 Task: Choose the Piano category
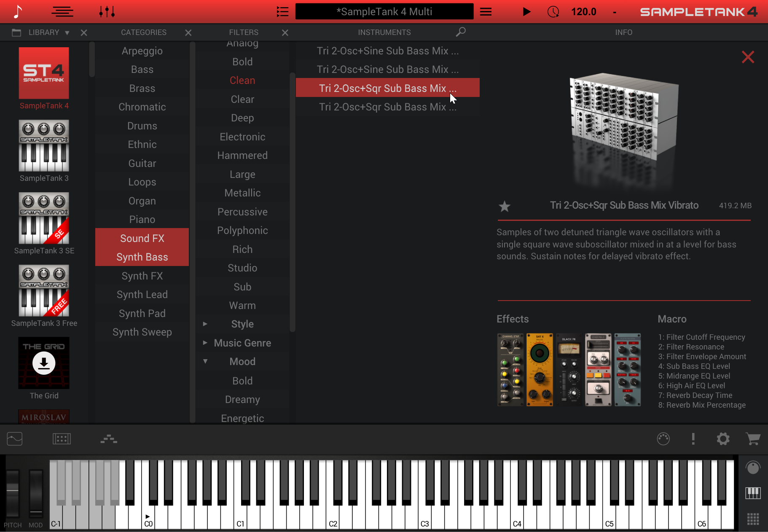click(x=142, y=220)
